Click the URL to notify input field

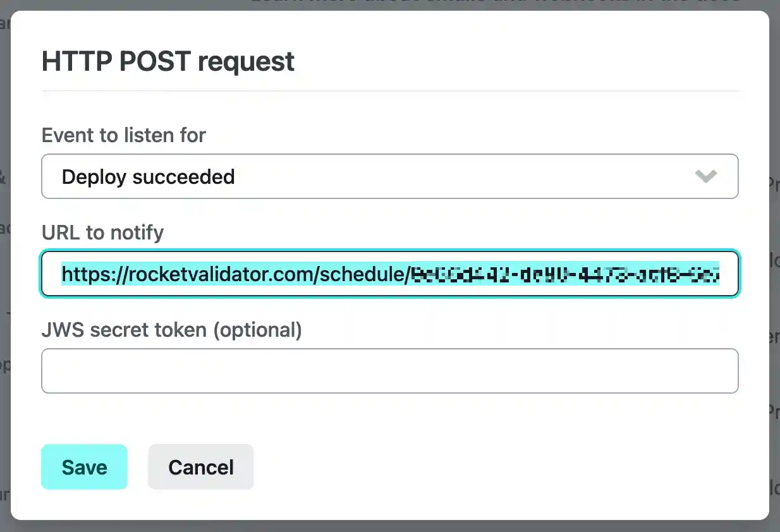[x=390, y=274]
